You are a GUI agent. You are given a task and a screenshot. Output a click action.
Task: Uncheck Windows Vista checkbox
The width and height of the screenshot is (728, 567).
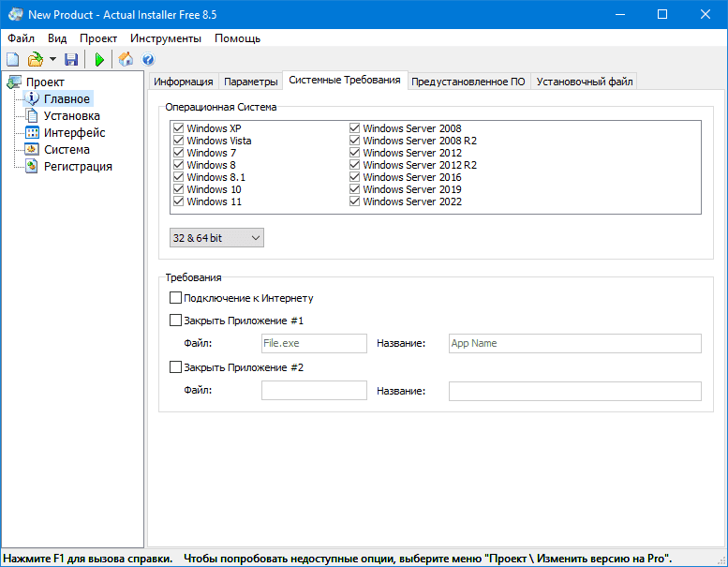click(178, 140)
